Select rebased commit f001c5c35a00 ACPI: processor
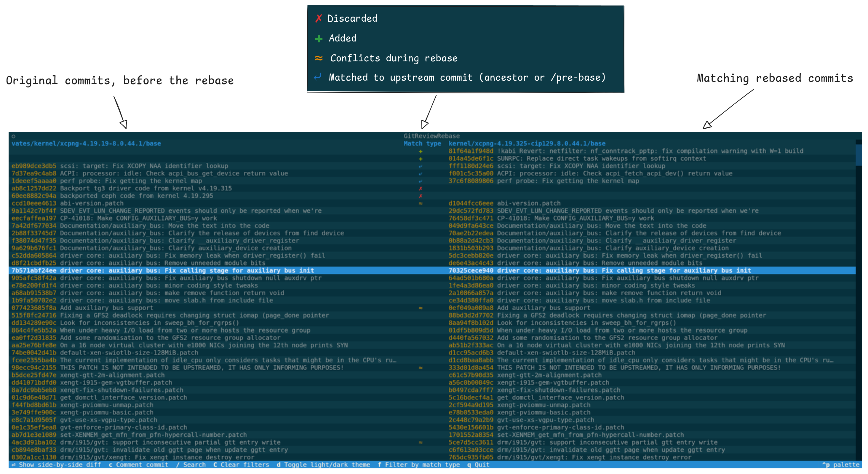Image resolution: width=868 pixels, height=474 pixels. [590, 173]
